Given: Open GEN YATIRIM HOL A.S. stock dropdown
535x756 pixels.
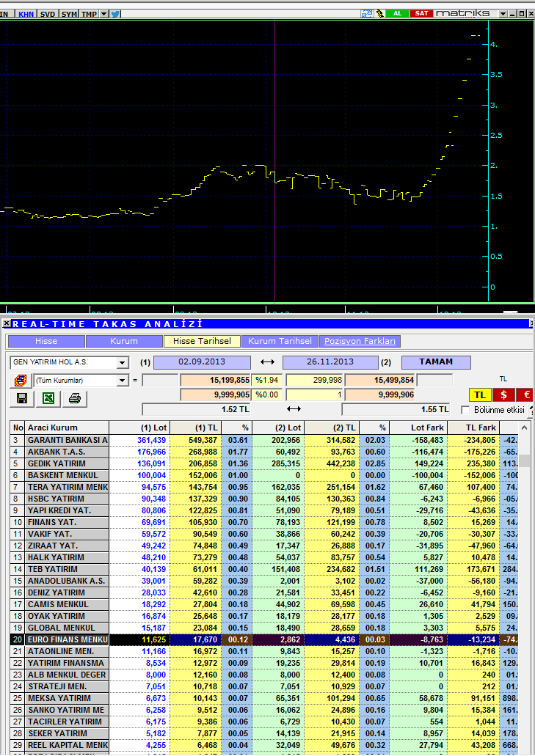Looking at the screenshot, I should point(123,362).
